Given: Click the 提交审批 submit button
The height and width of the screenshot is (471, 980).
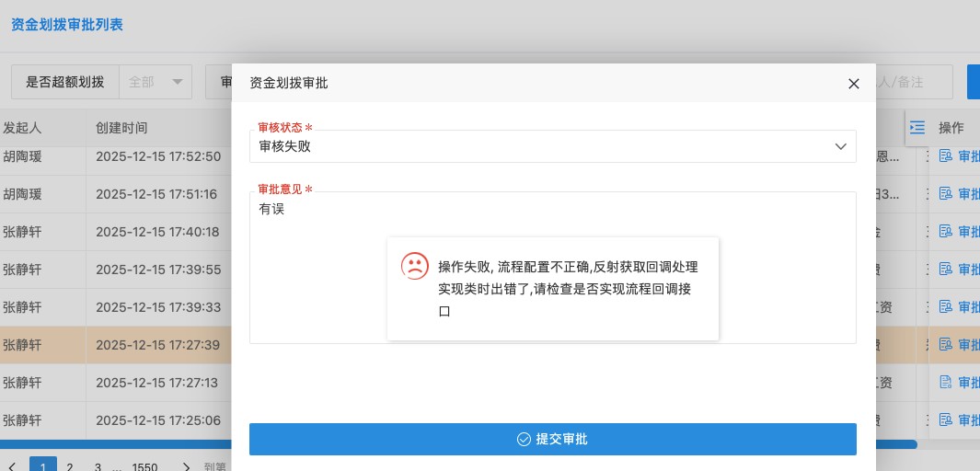Looking at the screenshot, I should click(x=552, y=439).
